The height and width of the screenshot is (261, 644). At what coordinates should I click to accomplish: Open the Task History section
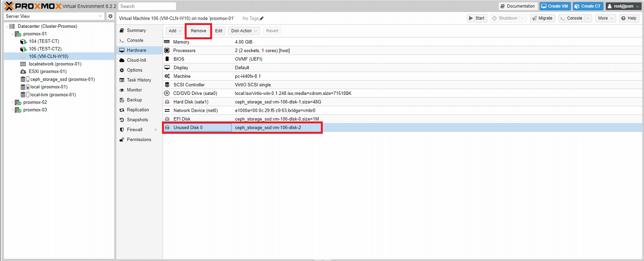click(139, 80)
